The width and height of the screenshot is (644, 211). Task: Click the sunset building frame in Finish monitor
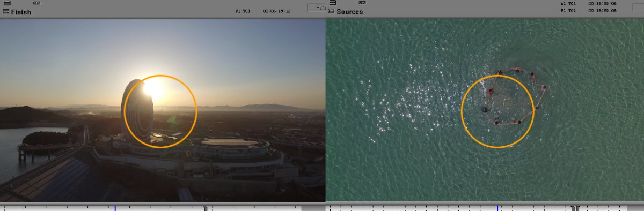tap(163, 110)
